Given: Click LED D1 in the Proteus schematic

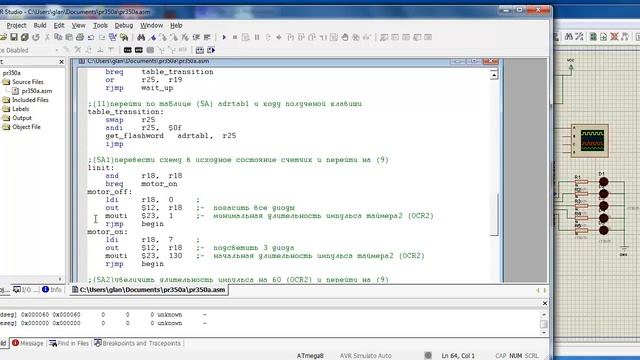Looking at the screenshot, I should click(604, 182).
